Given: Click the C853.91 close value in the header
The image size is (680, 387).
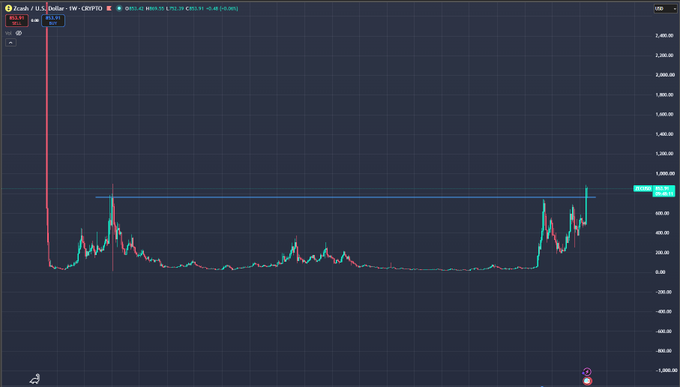Looking at the screenshot, I should [x=195, y=8].
